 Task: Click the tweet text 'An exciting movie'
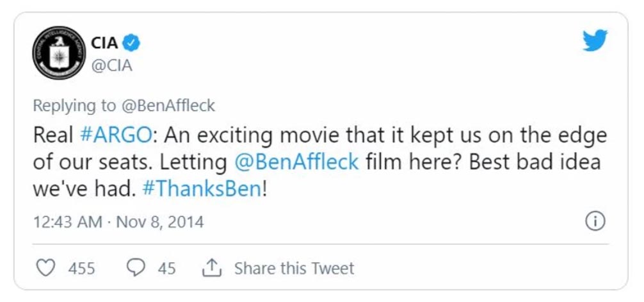[x=236, y=136]
